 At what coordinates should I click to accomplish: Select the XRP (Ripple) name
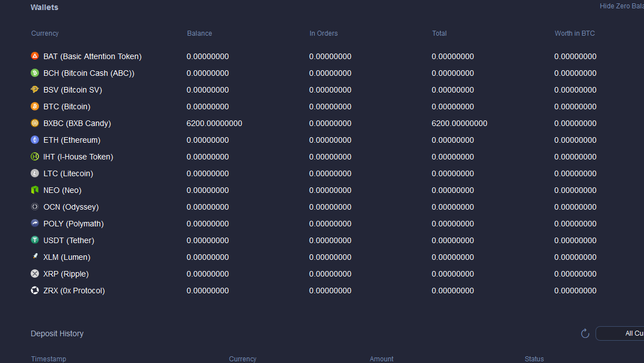66,274
